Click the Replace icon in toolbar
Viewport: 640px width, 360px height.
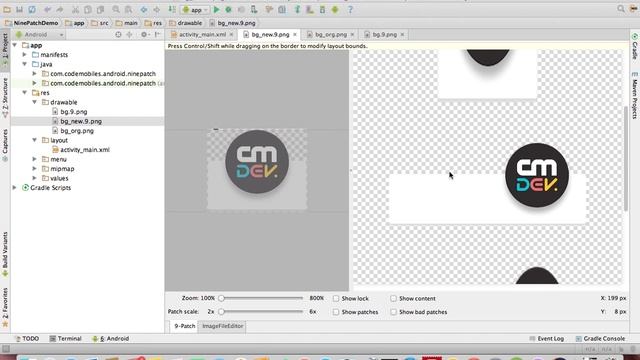pos(128,9)
